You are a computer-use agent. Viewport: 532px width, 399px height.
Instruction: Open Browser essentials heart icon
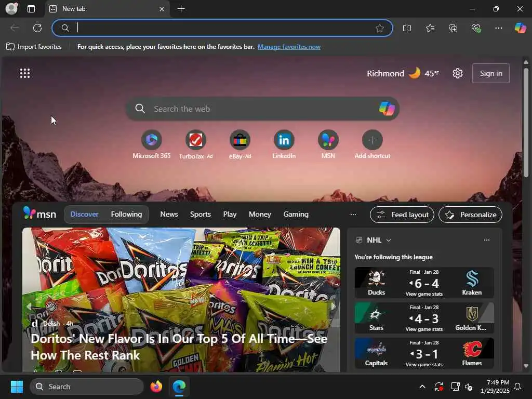pyautogui.click(x=476, y=28)
